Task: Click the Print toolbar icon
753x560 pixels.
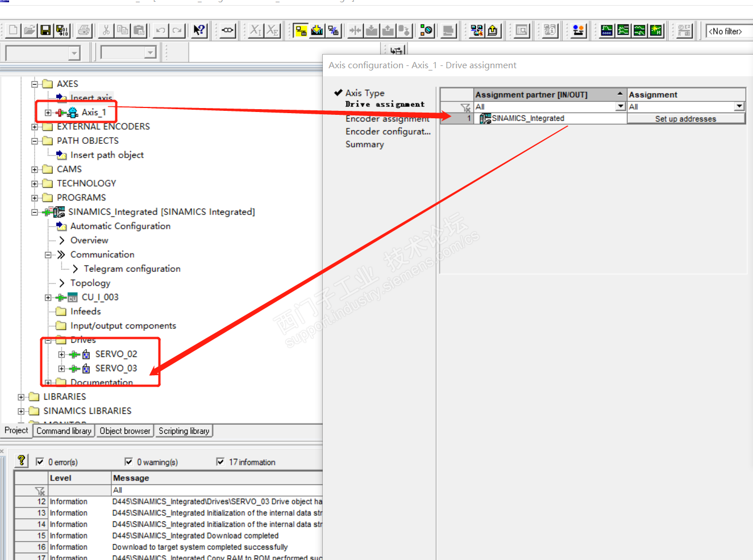Action: (84, 30)
